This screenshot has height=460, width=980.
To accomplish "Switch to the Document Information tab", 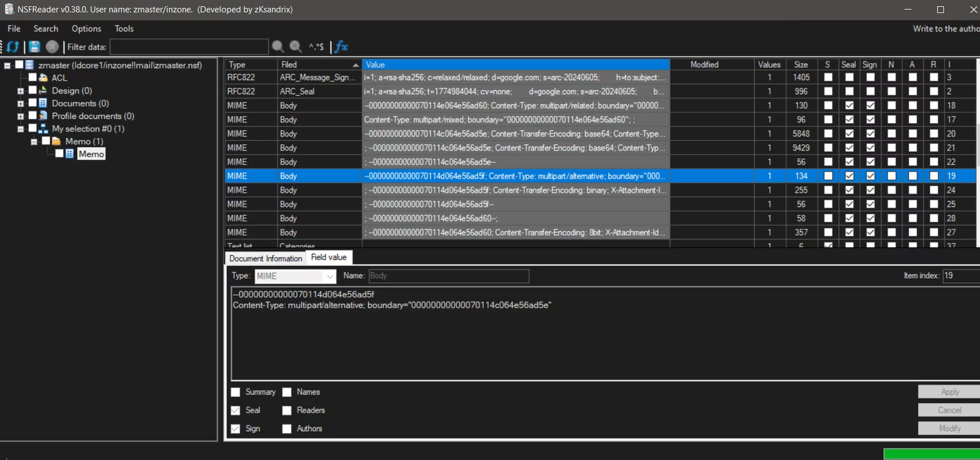I will (265, 258).
